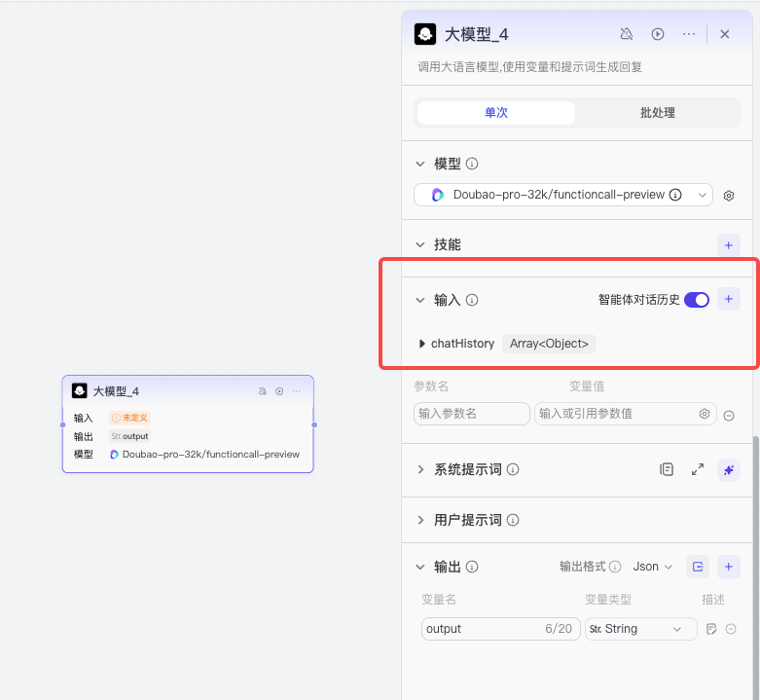Click the 未定义 input tag on node

click(x=129, y=418)
